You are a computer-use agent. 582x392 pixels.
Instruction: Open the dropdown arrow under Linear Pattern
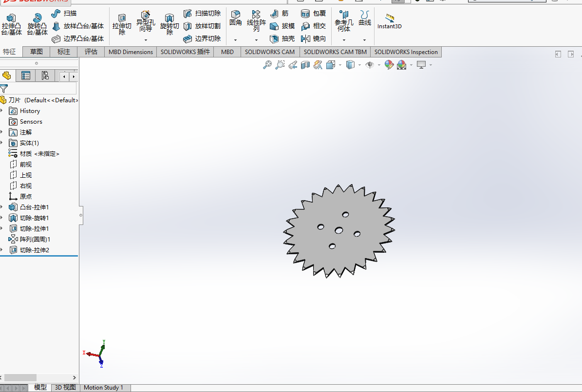coord(256,40)
